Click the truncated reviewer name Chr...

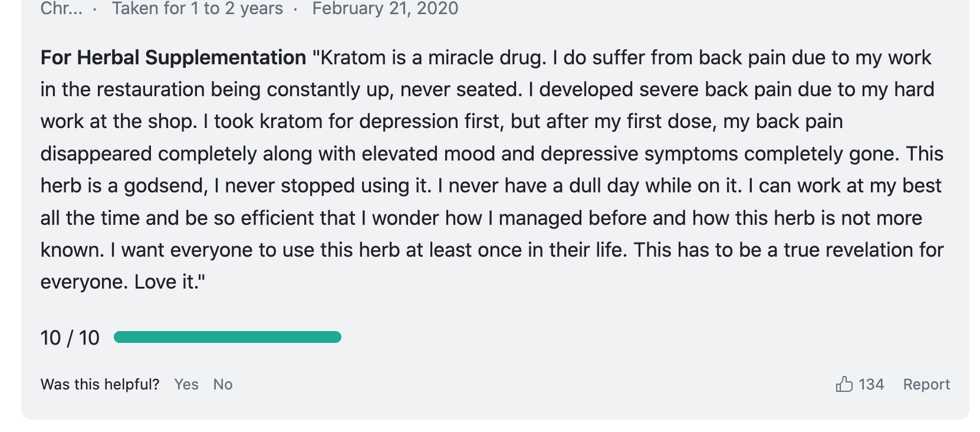click(61, 8)
